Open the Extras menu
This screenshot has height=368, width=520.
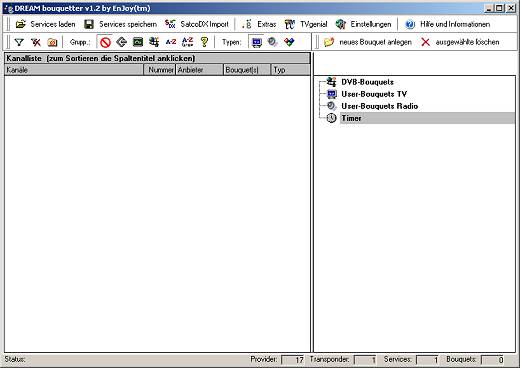(260, 24)
